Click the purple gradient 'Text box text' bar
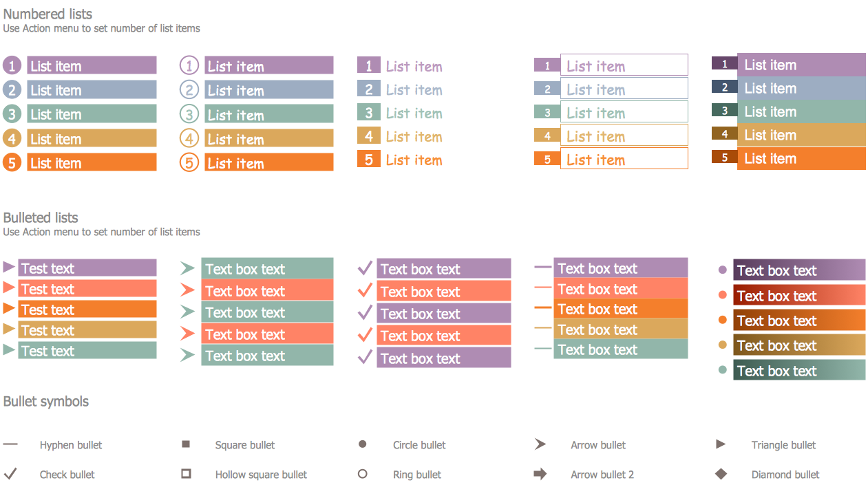This screenshot has height=487, width=868. (798, 270)
